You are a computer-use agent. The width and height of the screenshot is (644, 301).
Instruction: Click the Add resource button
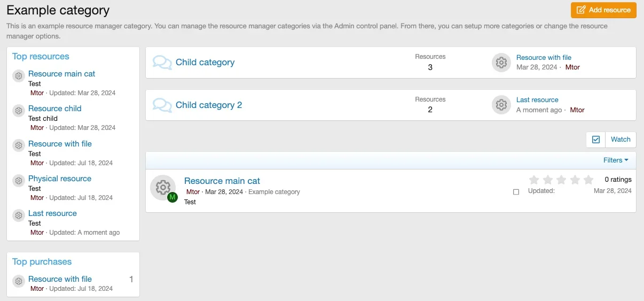pos(603,10)
